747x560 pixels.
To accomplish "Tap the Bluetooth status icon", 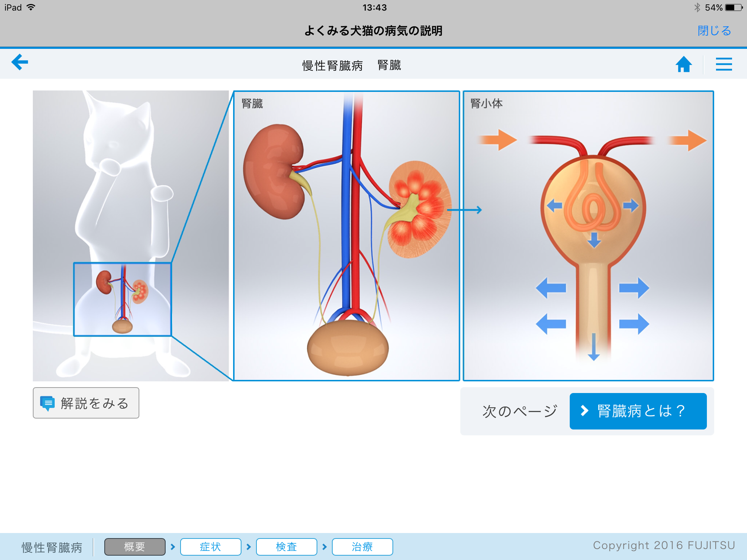I will click(x=697, y=7).
